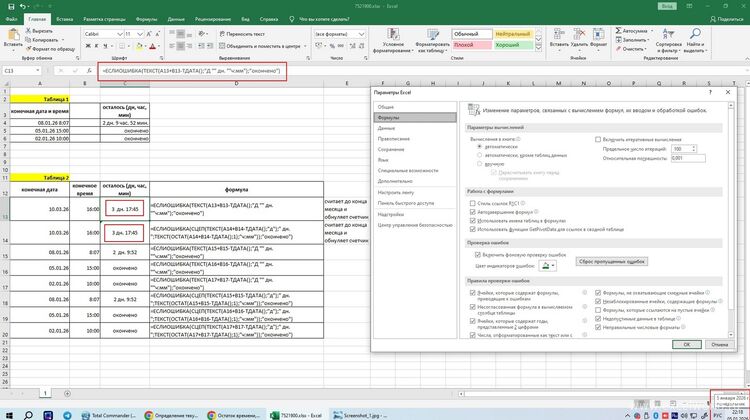Open the Calibri font name dropdown
This screenshot has height=420, width=750.
pyautogui.click(x=119, y=32)
